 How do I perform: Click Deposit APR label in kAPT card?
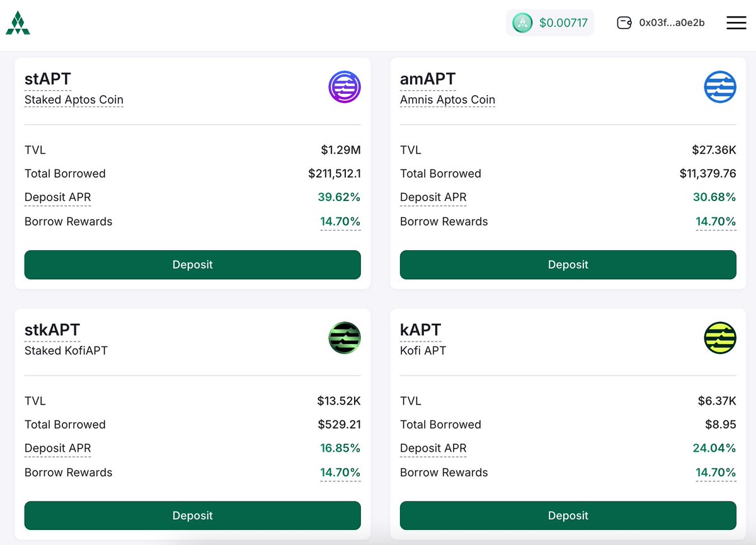point(433,448)
